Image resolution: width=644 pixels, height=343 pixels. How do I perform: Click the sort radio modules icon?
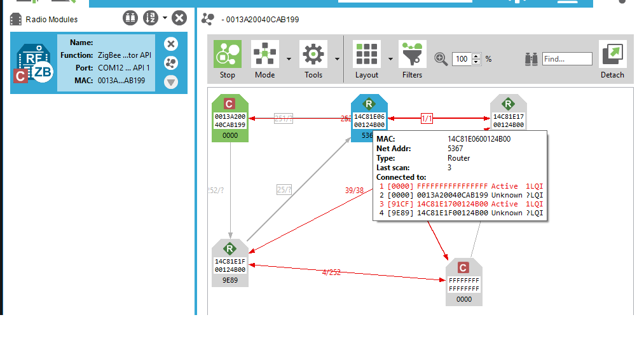coord(150,18)
